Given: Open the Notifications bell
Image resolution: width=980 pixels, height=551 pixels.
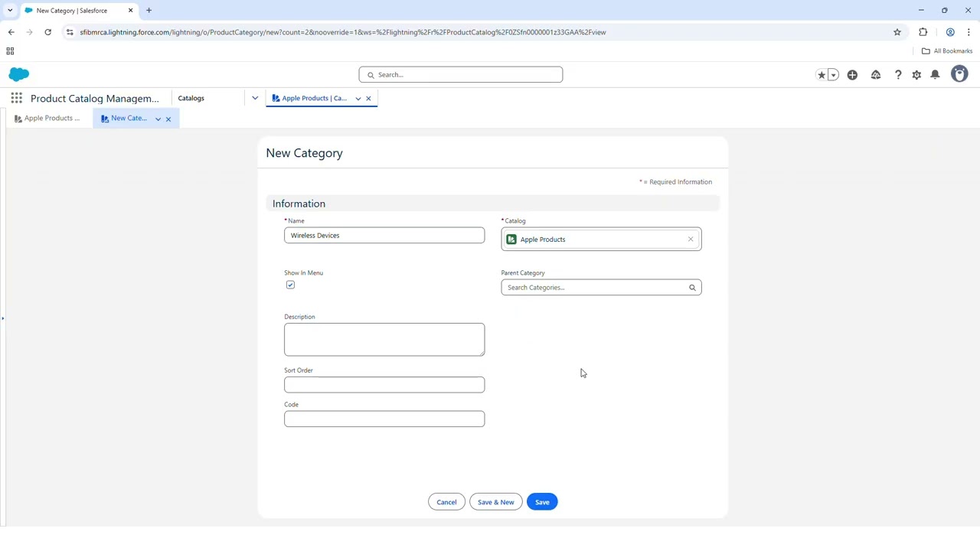Looking at the screenshot, I should (935, 75).
